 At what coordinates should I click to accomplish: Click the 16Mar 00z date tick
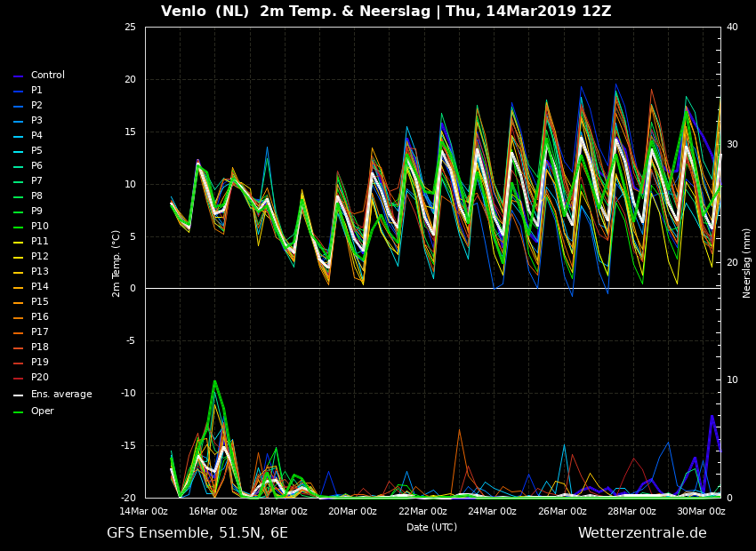point(213,511)
